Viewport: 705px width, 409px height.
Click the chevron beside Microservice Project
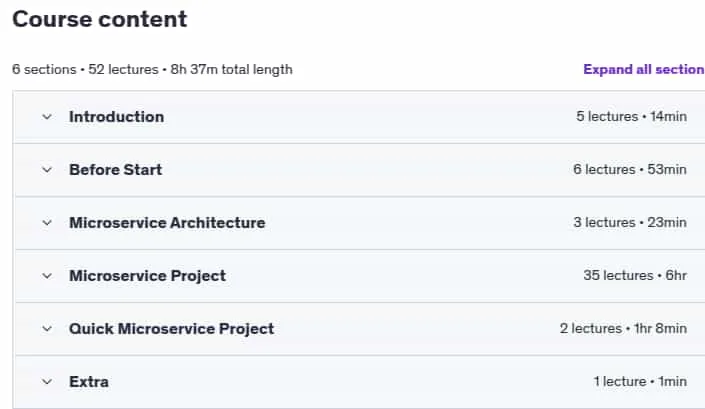(47, 276)
